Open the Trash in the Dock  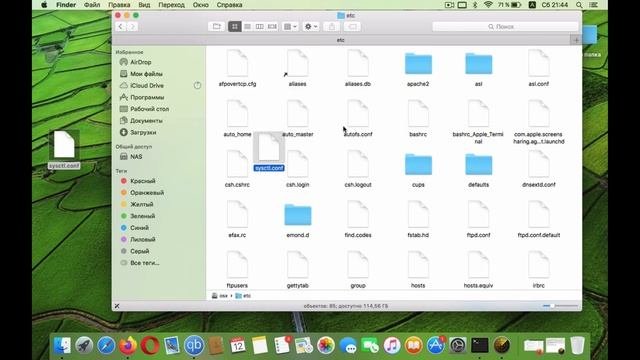point(577,346)
